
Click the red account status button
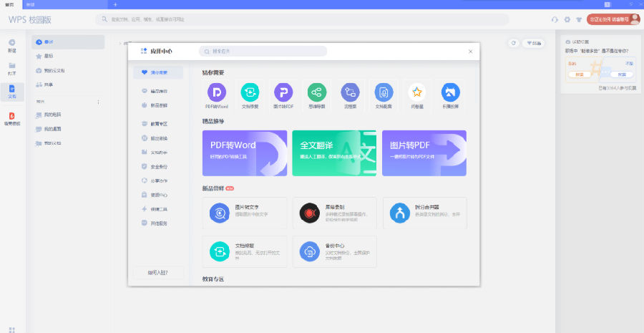[x=613, y=19]
